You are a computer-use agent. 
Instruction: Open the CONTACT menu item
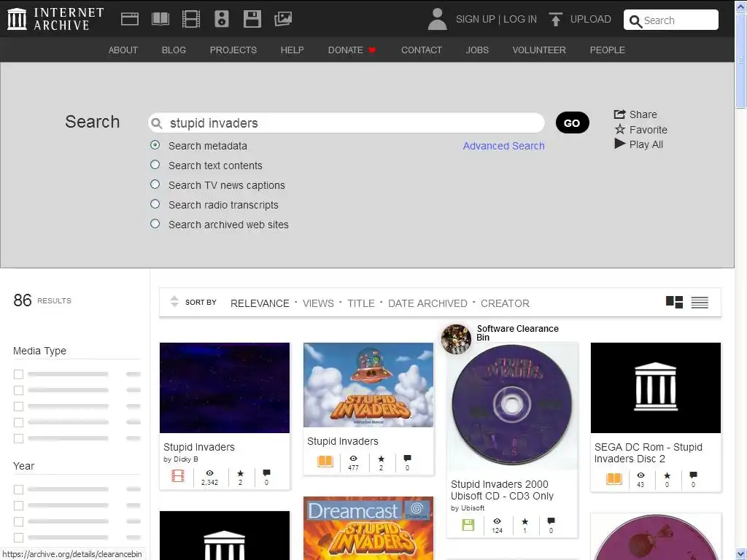[x=422, y=50]
